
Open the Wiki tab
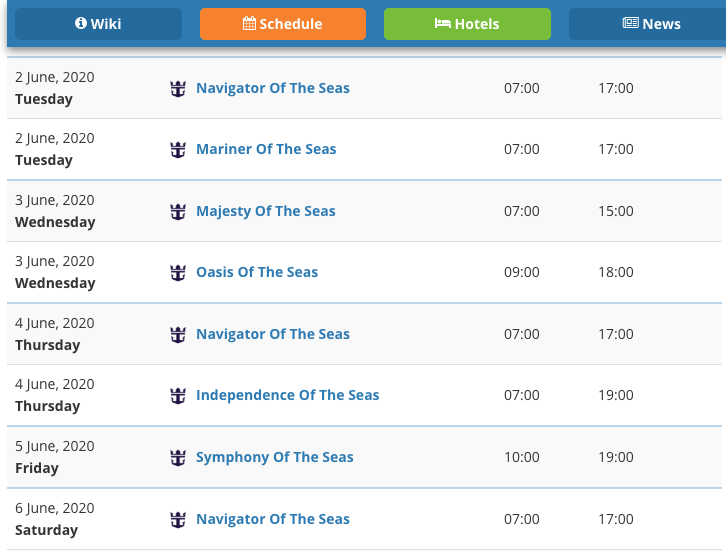click(x=98, y=24)
